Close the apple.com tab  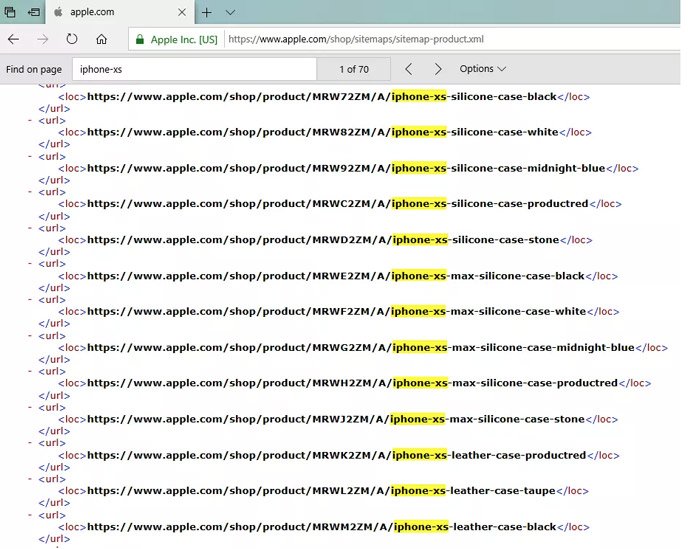click(182, 12)
